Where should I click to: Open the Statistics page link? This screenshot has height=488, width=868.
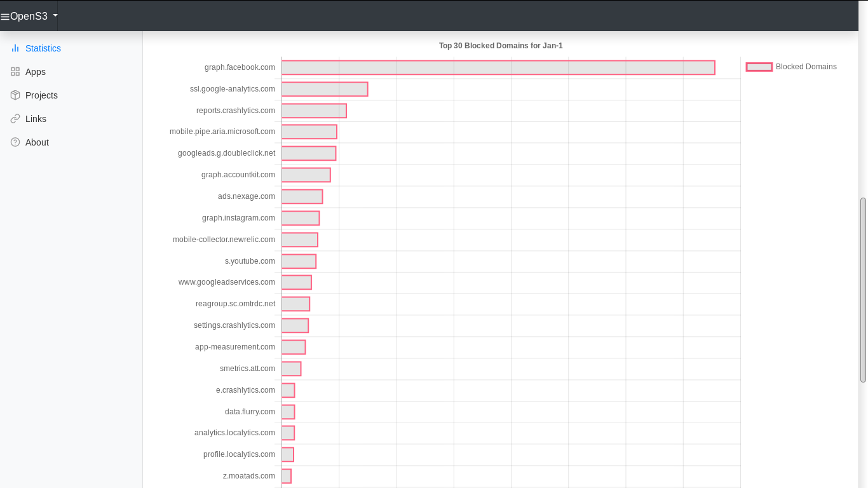(x=43, y=48)
